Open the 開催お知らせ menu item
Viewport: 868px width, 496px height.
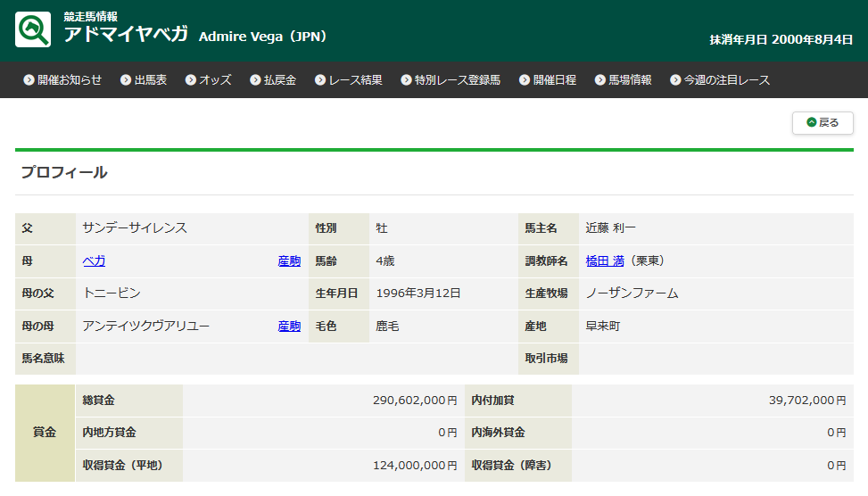62,79
